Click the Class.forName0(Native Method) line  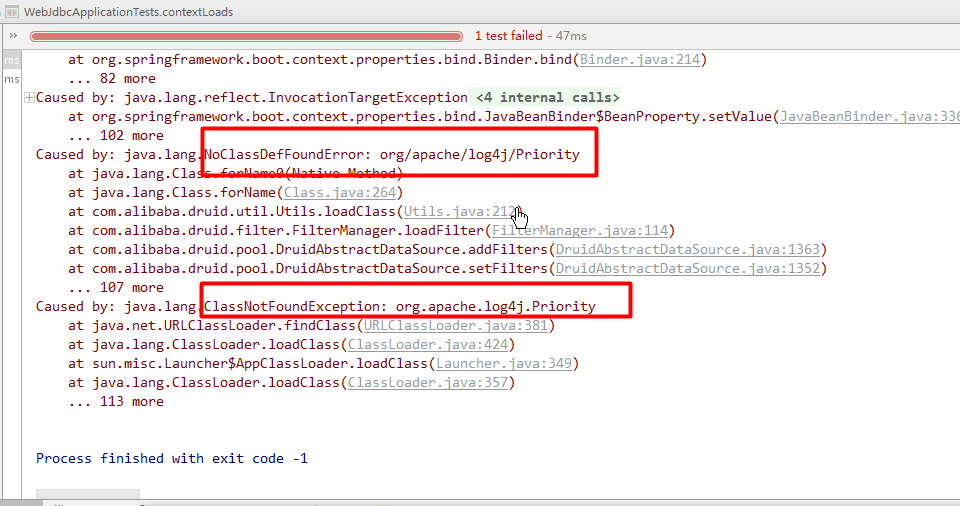tap(236, 174)
